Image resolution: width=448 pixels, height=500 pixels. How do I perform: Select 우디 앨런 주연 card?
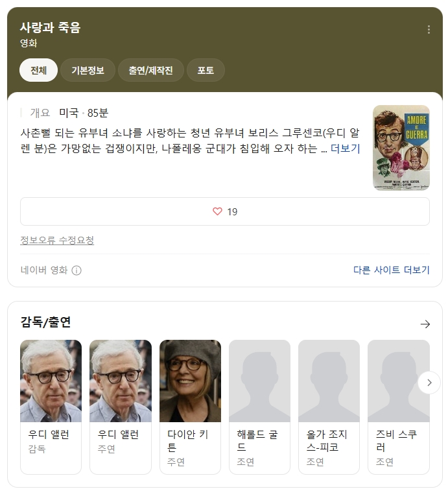120,407
